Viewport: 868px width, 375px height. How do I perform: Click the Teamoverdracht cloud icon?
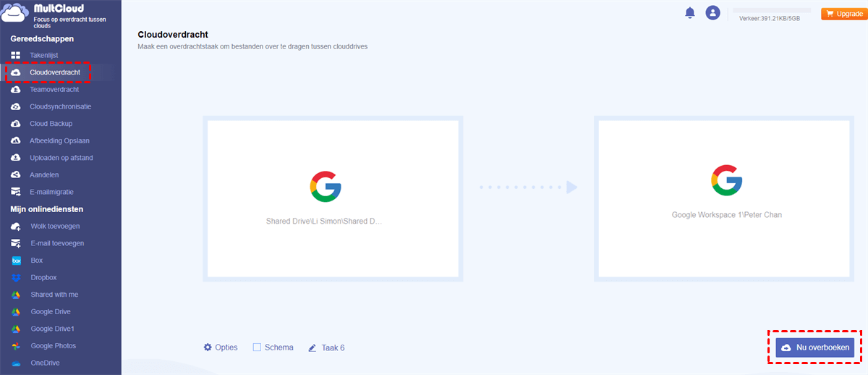pos(16,90)
